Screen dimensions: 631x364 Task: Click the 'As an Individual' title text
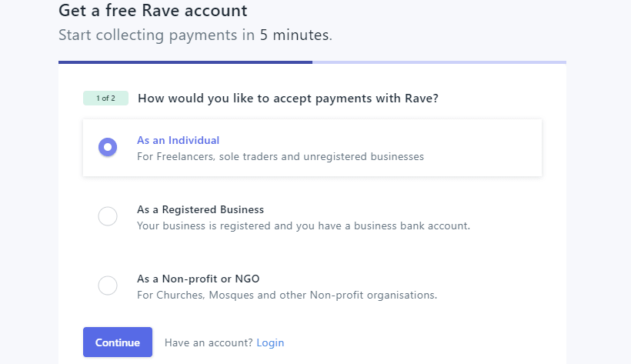pos(178,140)
